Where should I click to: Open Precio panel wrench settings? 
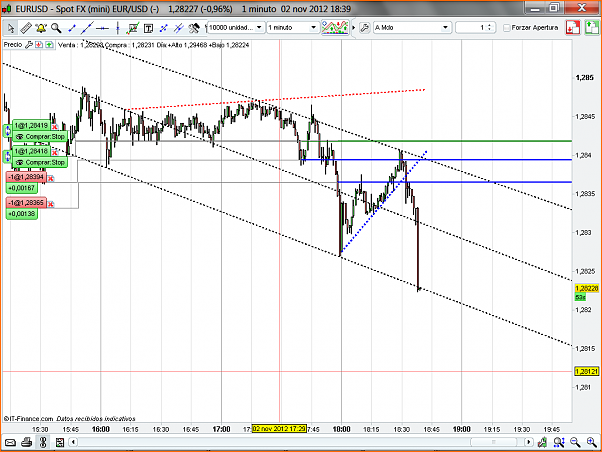[x=28, y=45]
